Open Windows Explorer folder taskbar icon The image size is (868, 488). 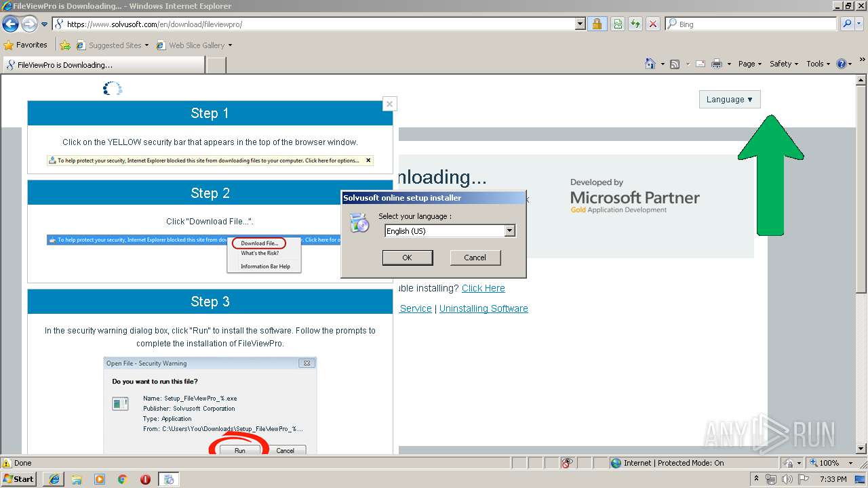(x=77, y=479)
